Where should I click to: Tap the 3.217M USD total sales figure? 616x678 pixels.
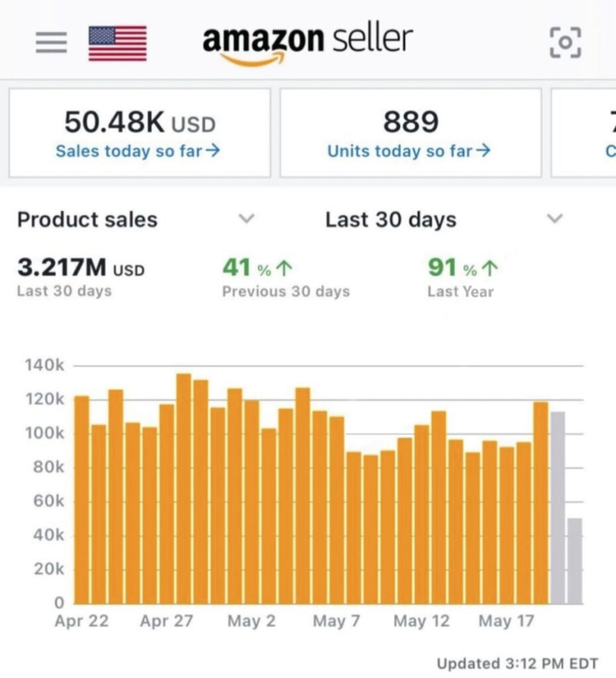point(81,268)
